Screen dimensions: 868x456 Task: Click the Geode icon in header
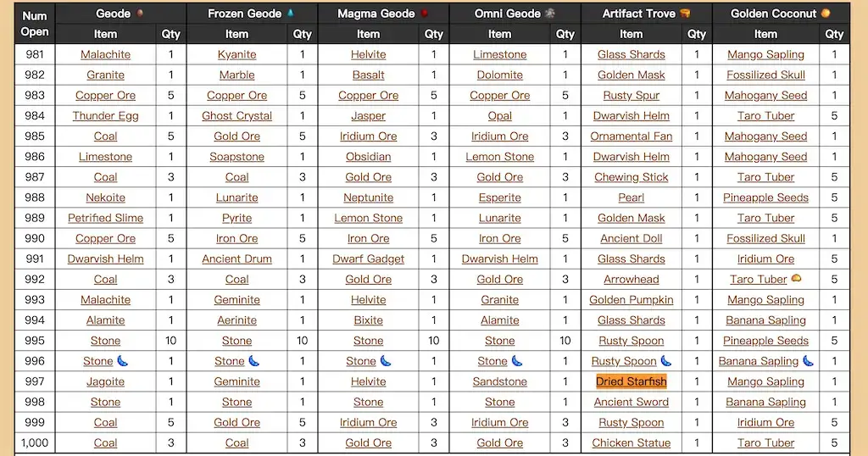coord(141,14)
